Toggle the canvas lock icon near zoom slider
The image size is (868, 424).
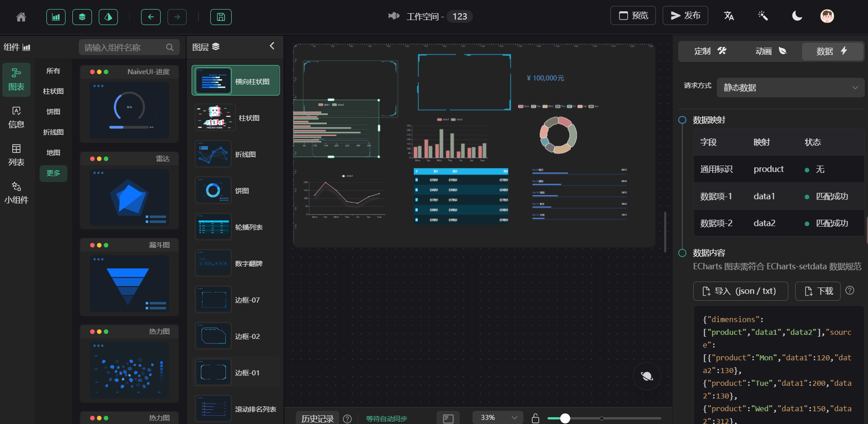536,418
